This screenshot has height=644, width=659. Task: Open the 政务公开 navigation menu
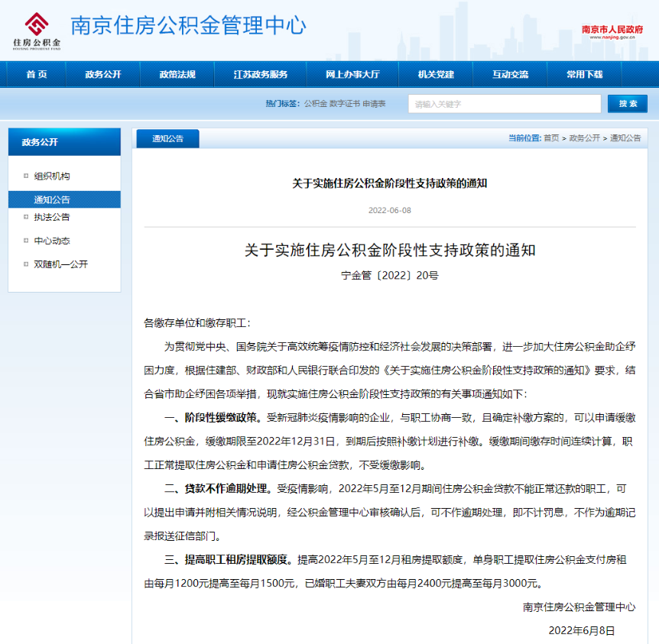click(102, 75)
